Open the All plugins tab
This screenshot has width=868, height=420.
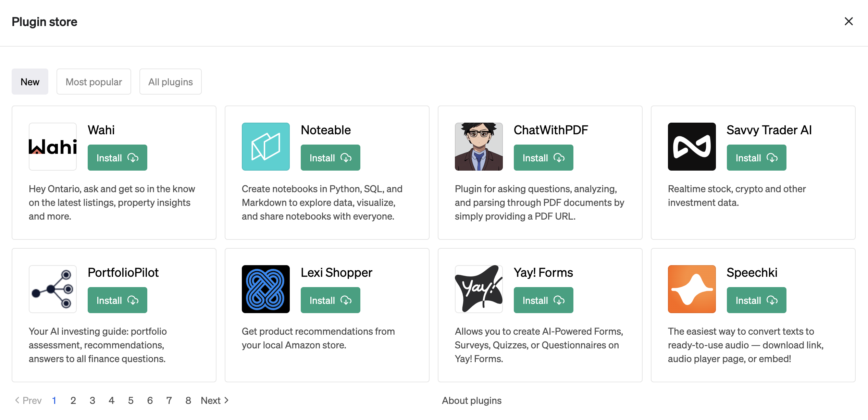[171, 82]
